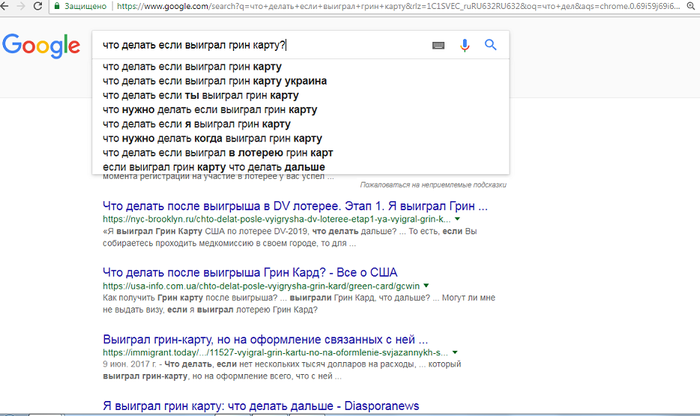Image resolution: width=700 pixels, height=416 pixels.
Task: Click the nyc-brooklyn.ru green URL text
Action: [x=276, y=219]
